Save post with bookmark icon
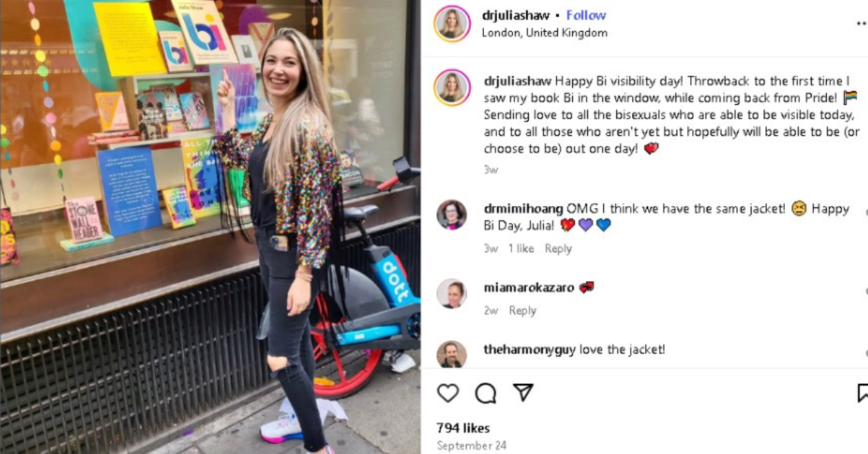Image resolution: width=868 pixels, height=454 pixels. point(862,393)
